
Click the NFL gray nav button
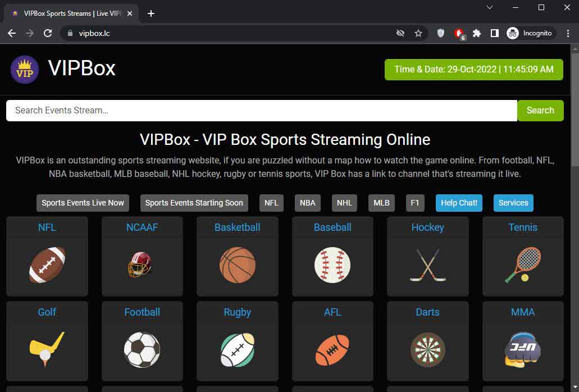click(x=271, y=203)
